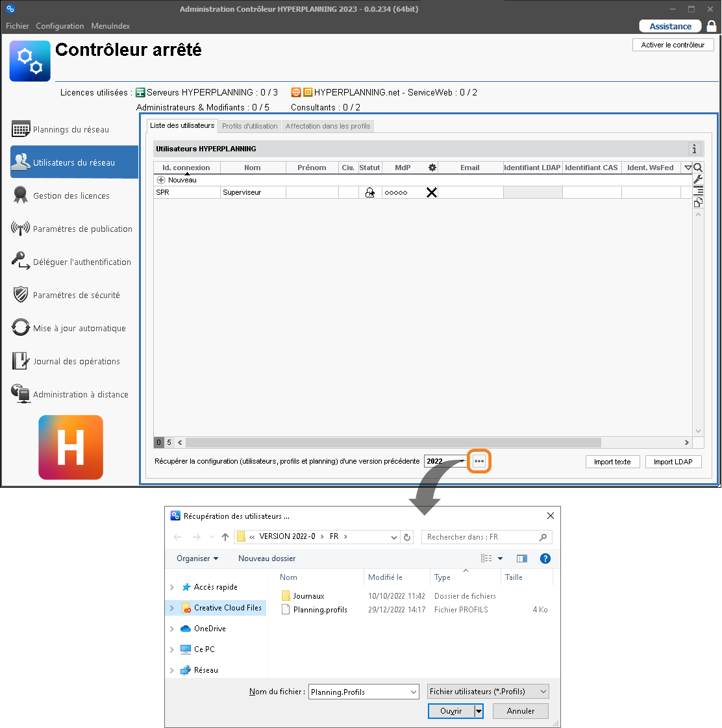Click Activer le contrôleur button
Image resolution: width=722 pixels, height=728 pixels.
point(673,45)
